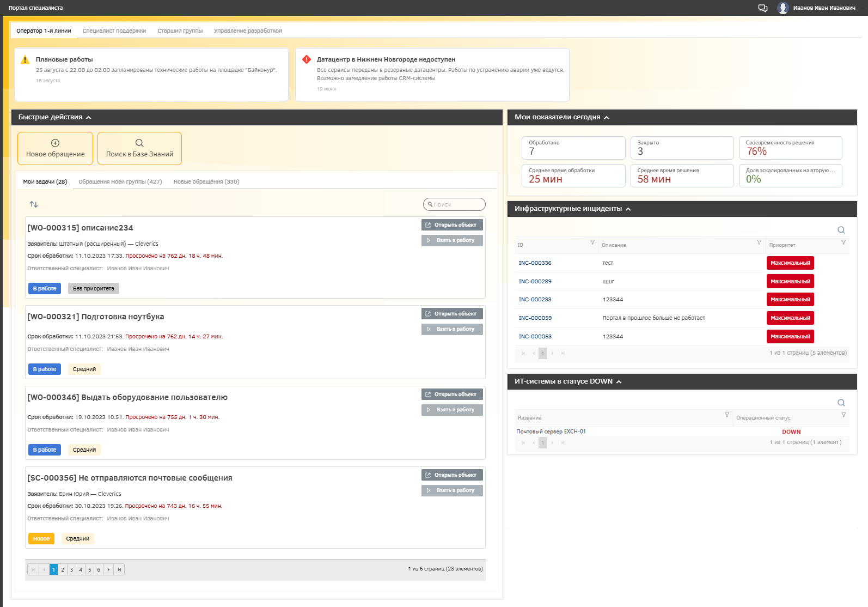The width and height of the screenshot is (868, 607).
Task: Open the chat messages icon in header
Action: pyautogui.click(x=762, y=8)
